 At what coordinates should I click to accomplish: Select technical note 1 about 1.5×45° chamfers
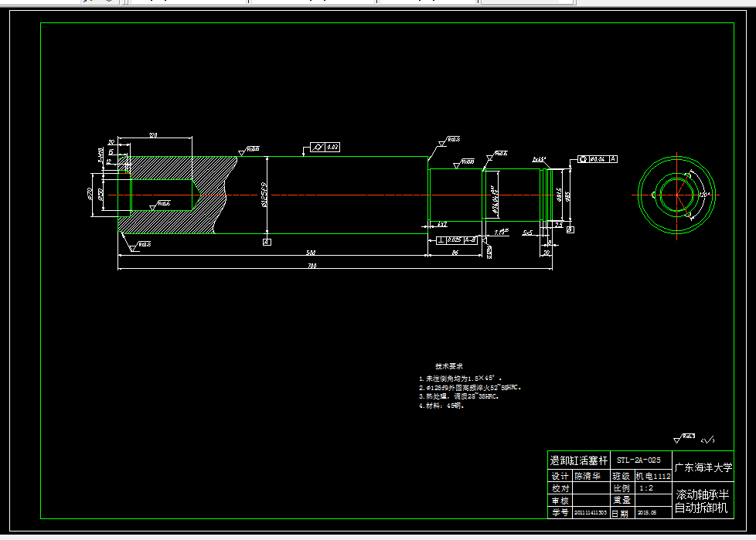click(461, 378)
